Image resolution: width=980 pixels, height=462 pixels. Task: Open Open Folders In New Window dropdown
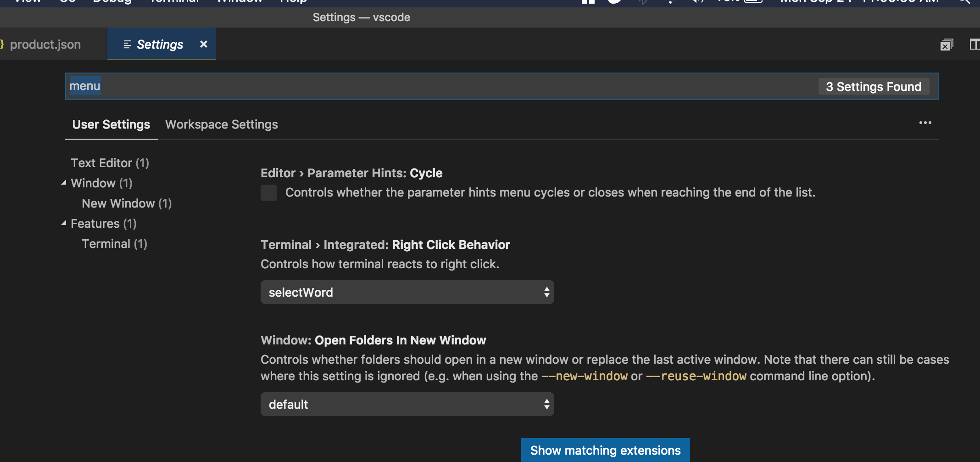pos(407,404)
